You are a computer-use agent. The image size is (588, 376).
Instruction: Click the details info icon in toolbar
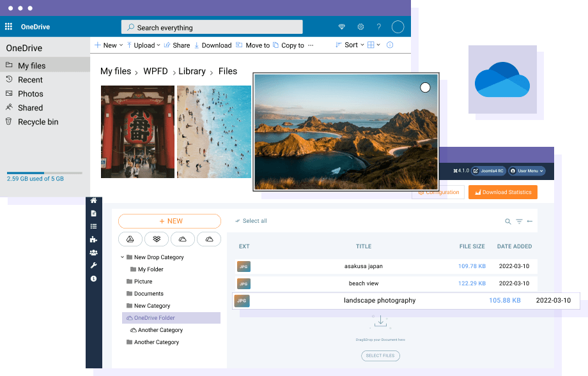point(390,45)
